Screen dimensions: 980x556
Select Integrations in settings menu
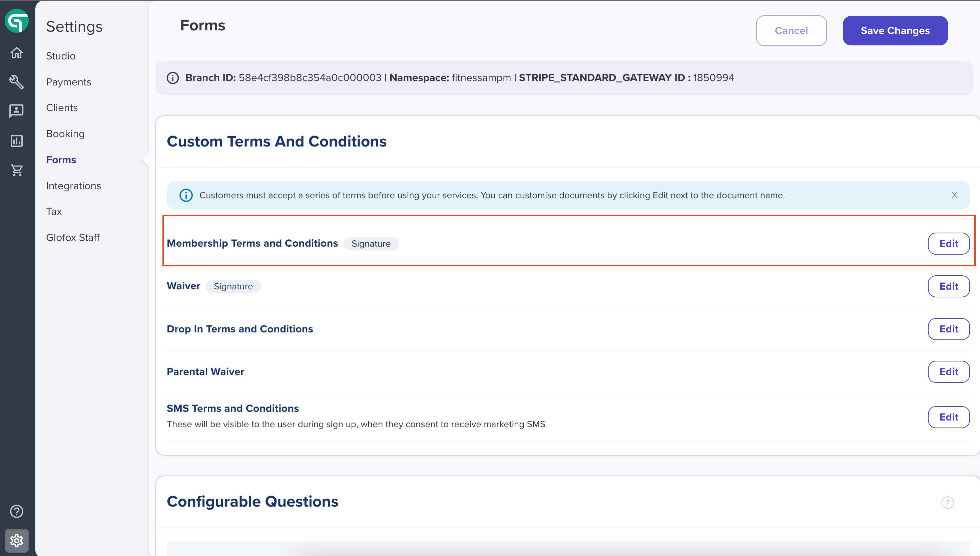pos(74,186)
